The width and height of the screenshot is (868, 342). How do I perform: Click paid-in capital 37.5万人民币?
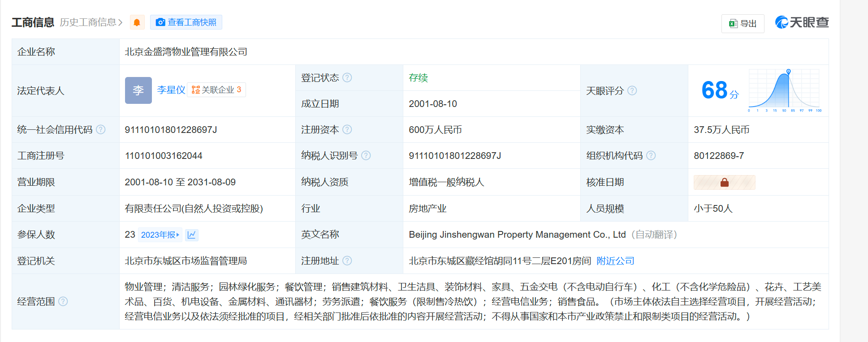coord(721,130)
